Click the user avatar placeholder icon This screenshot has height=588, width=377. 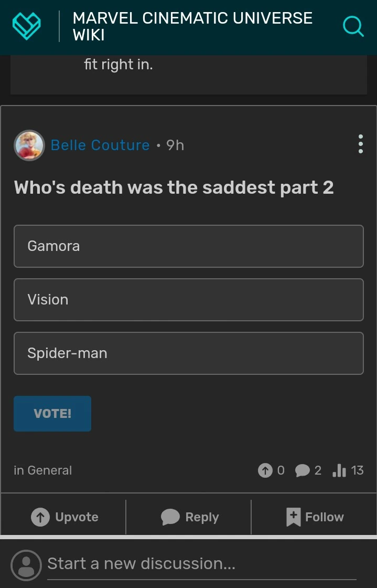tap(26, 565)
